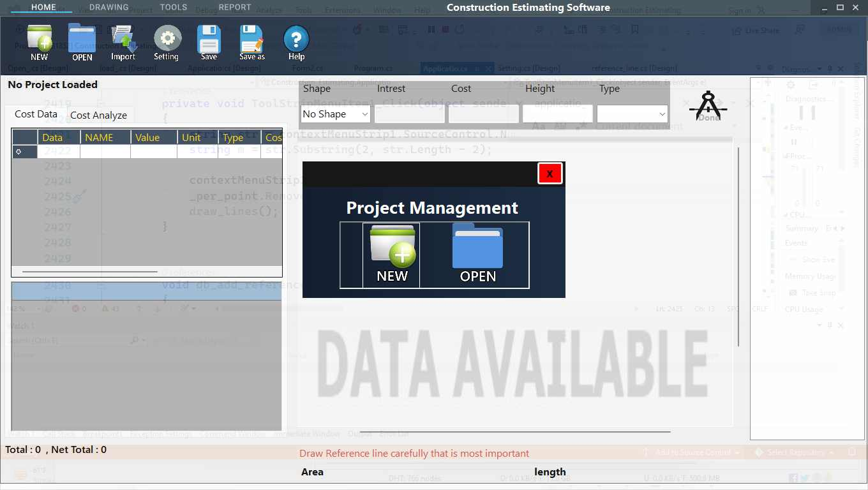Close the Project Management dialog with red X
This screenshot has height=490, width=868.
click(550, 174)
